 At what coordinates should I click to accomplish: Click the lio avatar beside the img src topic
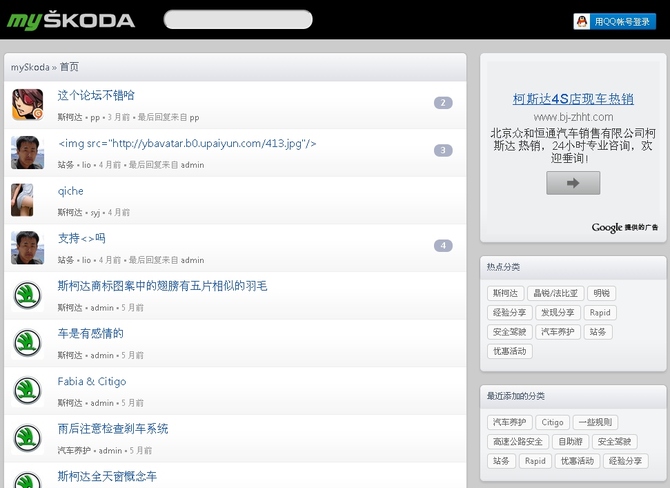click(27, 152)
